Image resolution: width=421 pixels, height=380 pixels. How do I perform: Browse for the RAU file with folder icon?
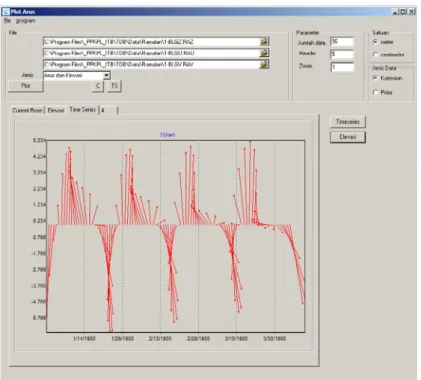click(264, 53)
